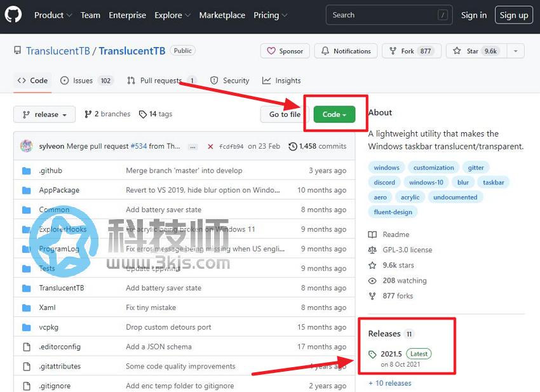Click the acrylic topic tag
The height and width of the screenshot is (392, 540).
[x=410, y=198]
